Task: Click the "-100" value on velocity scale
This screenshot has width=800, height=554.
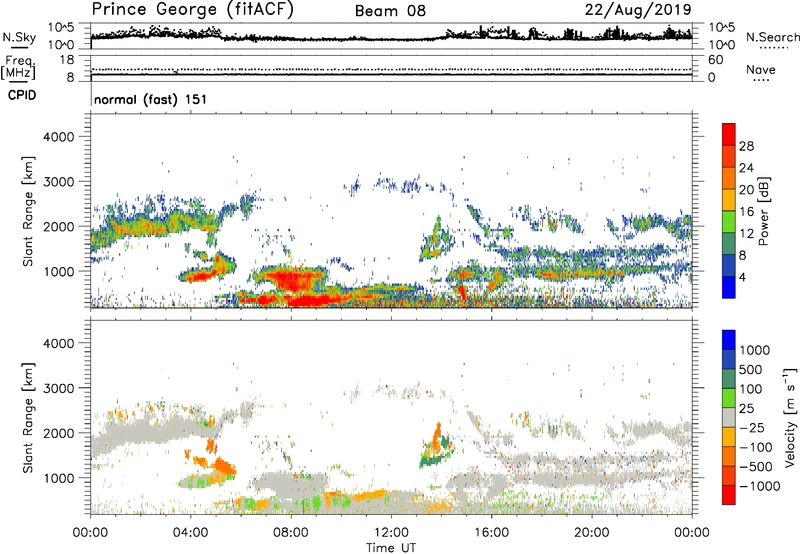Action: pyautogui.click(x=756, y=447)
